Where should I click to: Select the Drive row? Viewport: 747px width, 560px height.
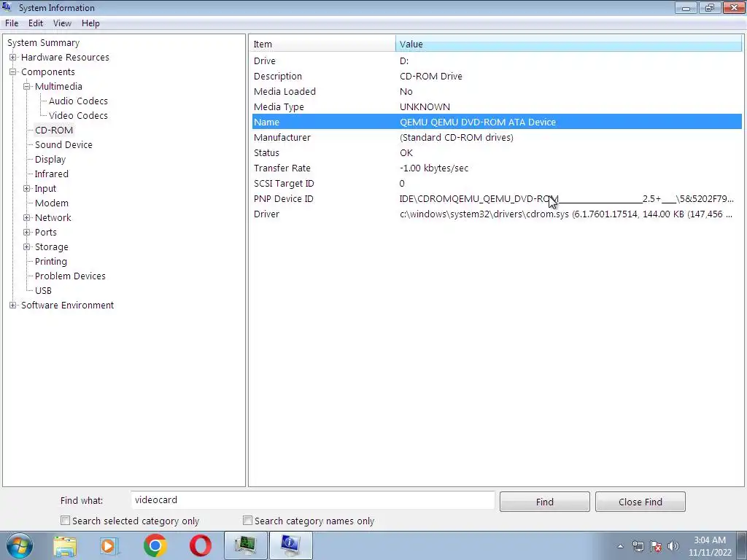click(497, 61)
